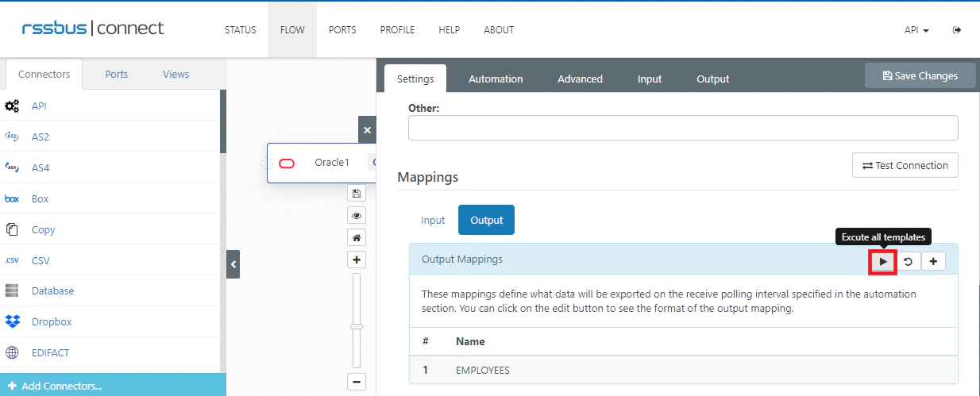Click the CSV connector icon
This screenshot has height=396, width=980.
click(x=12, y=260)
